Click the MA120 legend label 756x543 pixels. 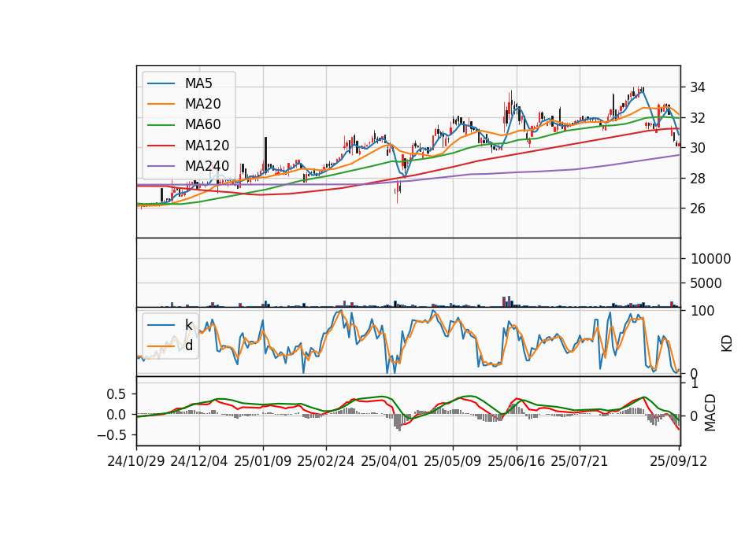point(207,146)
